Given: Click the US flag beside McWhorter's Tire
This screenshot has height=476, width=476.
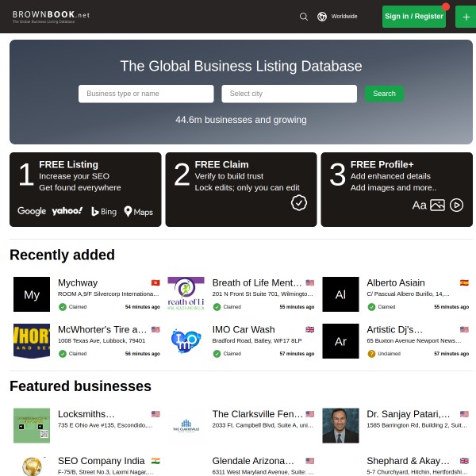Looking at the screenshot, I should (x=155, y=329).
